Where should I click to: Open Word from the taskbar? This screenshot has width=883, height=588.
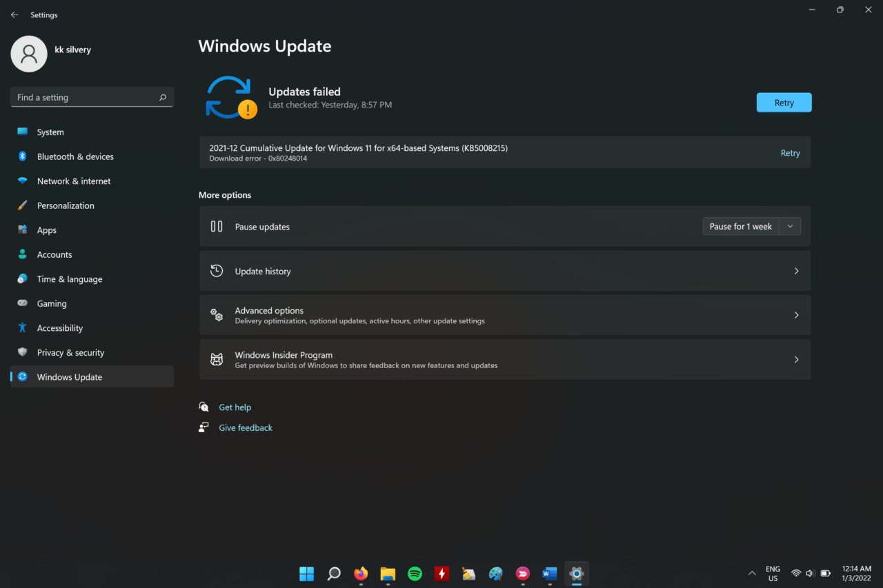[550, 574]
